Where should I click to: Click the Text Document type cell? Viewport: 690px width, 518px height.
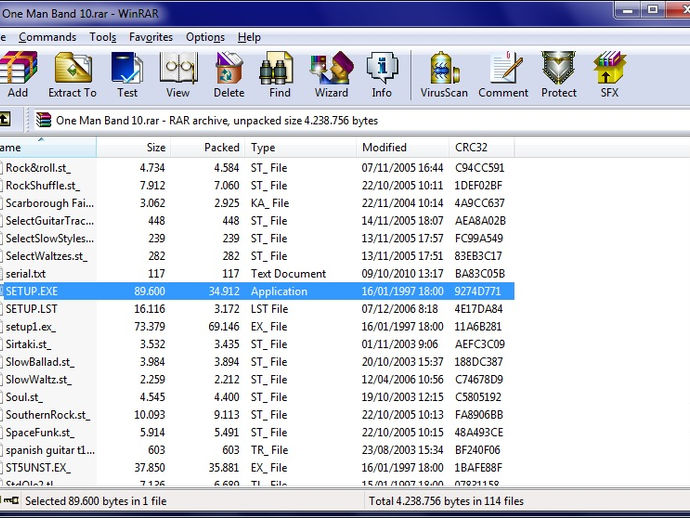click(x=288, y=273)
